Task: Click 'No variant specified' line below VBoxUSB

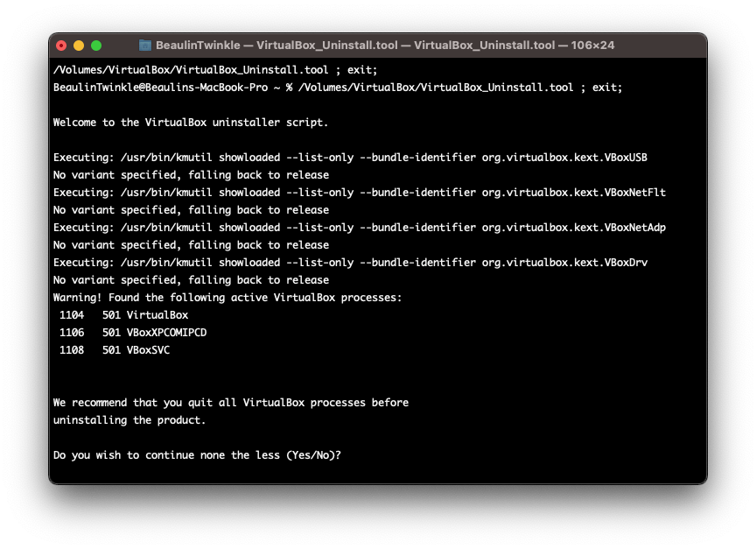Action: [191, 175]
